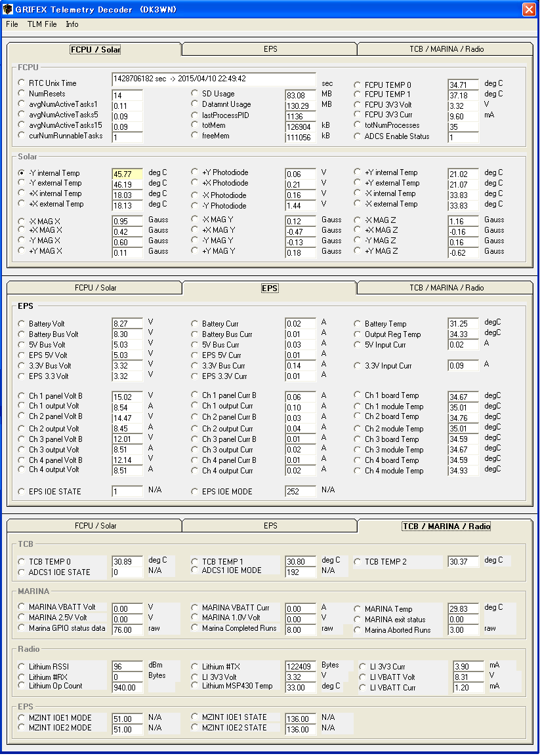Select the TCB TEMP 1 radio button
The image size is (540, 756).
point(194,562)
